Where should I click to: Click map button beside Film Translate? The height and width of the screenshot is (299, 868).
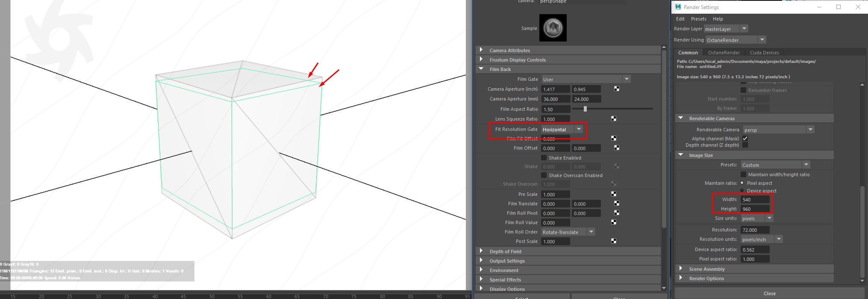[x=617, y=203]
